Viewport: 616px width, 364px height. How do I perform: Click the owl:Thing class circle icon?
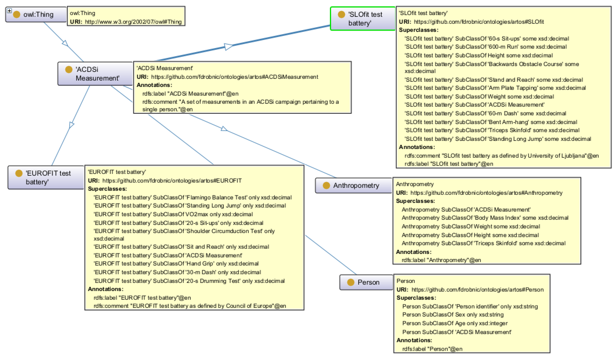click(x=16, y=14)
